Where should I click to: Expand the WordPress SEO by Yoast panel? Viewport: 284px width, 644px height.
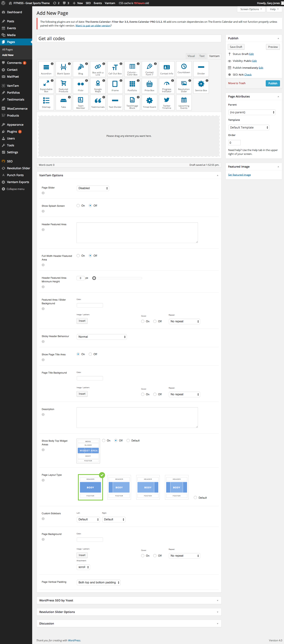pyautogui.click(x=129, y=600)
